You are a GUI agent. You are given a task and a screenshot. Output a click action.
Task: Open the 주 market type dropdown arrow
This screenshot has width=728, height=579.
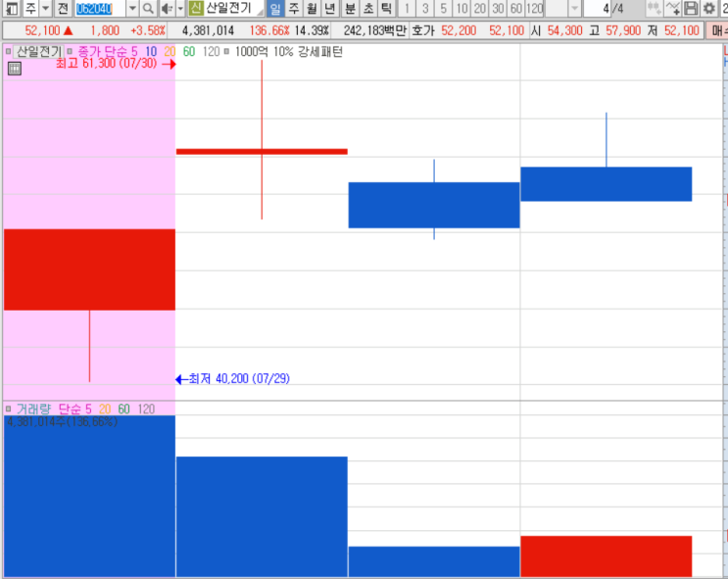[45, 9]
